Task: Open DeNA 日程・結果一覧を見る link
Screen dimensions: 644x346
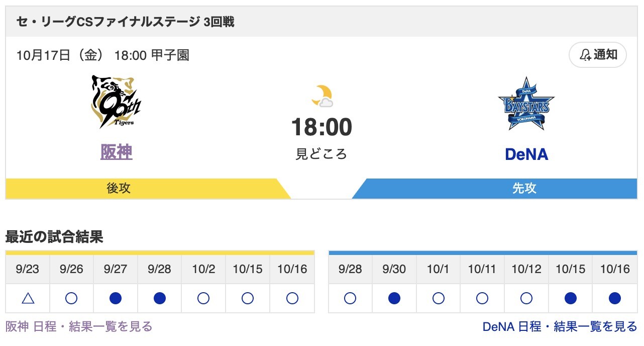Action: [560, 326]
